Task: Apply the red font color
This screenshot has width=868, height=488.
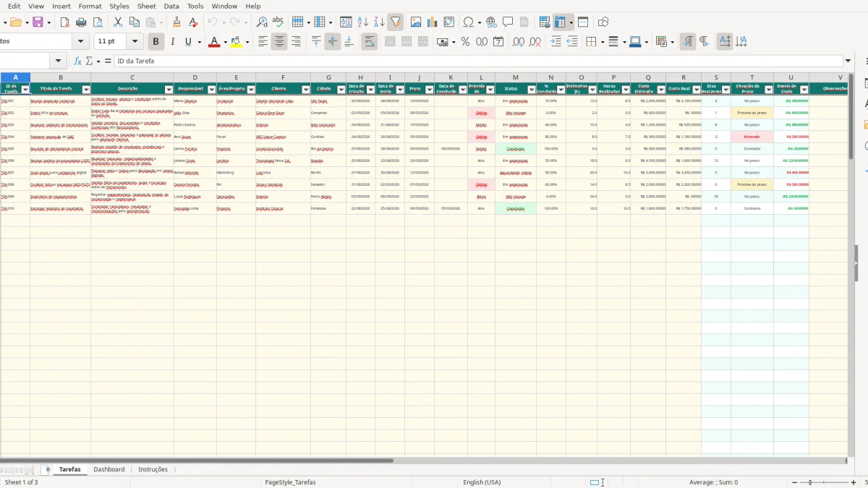Action: coord(213,42)
